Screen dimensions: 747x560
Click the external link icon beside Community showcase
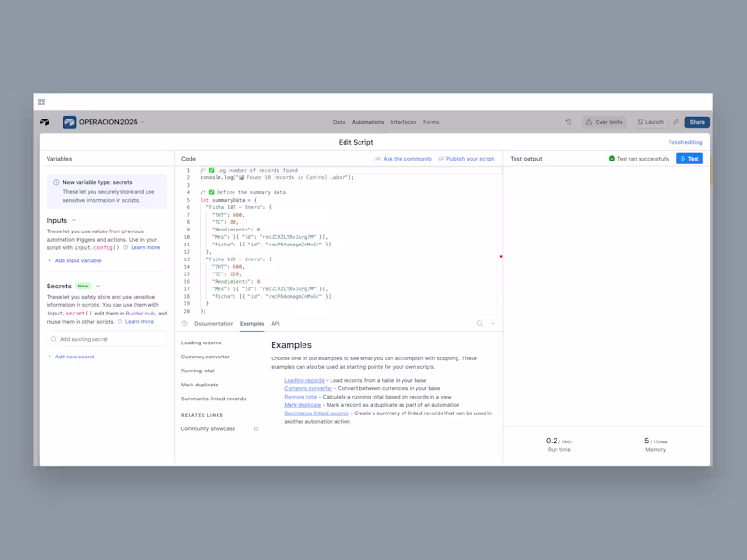[256, 429]
